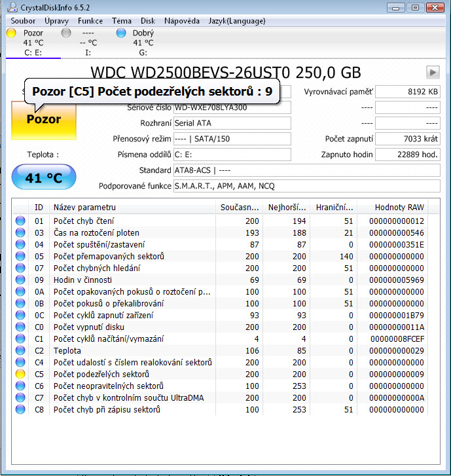Select the blue Dobrý status icon for disk G:
Image resolution: width=451 pixels, height=476 pixels.
tap(120, 33)
